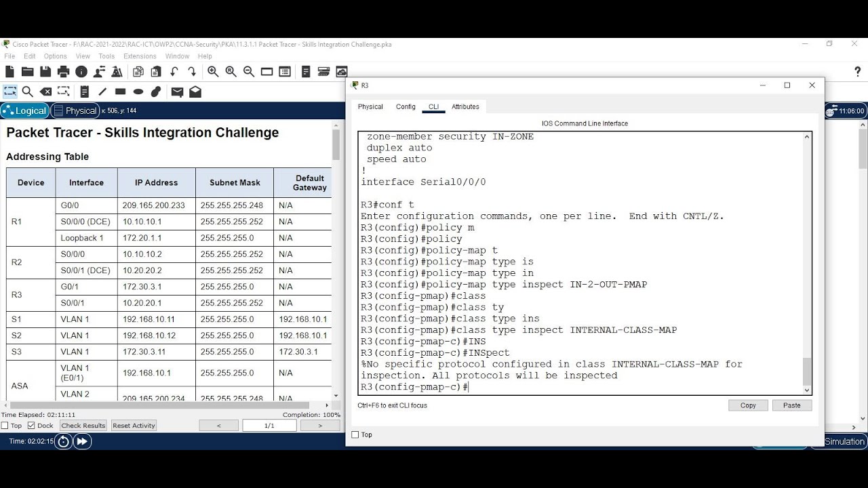Open the network information icon

coord(81,72)
